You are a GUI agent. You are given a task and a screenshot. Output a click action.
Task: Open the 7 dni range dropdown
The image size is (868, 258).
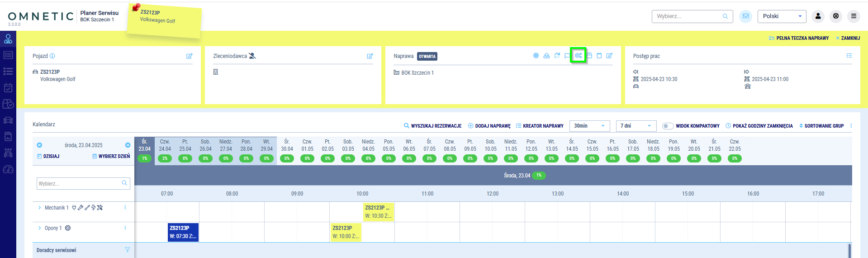[636, 126]
